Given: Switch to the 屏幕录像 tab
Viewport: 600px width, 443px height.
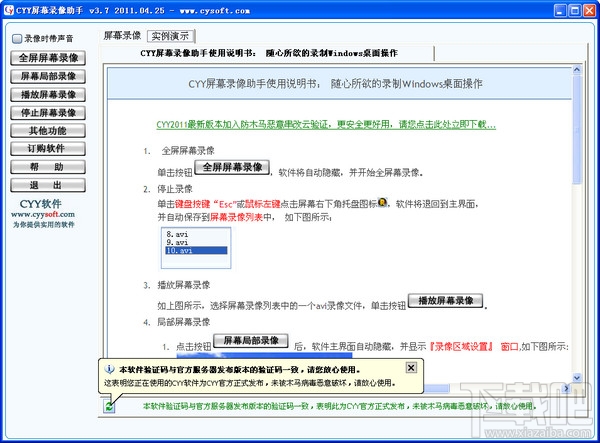Looking at the screenshot, I should click(122, 36).
